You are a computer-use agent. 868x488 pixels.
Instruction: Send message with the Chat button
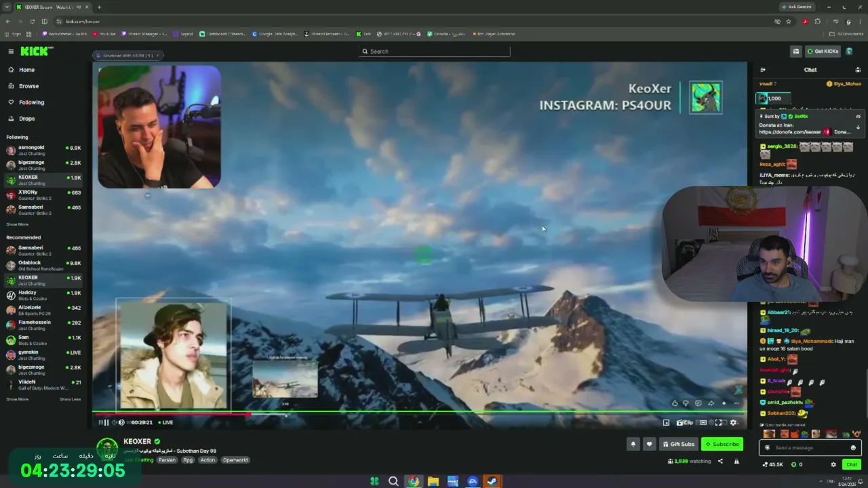(x=852, y=464)
